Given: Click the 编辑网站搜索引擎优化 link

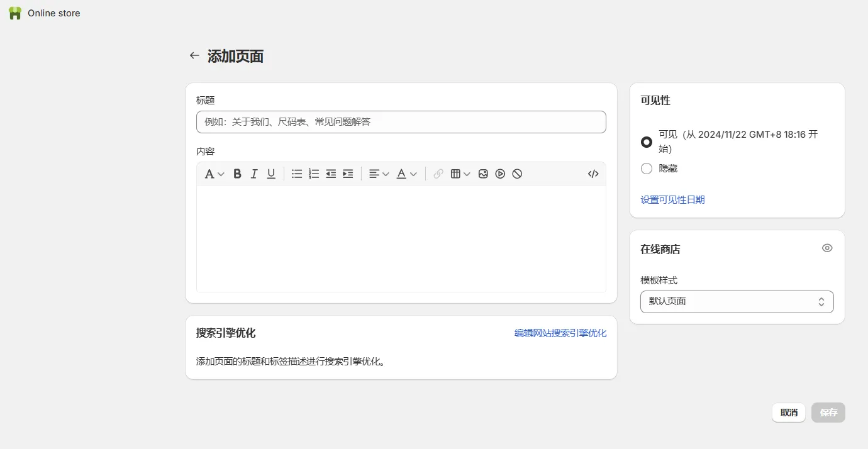Looking at the screenshot, I should pos(560,333).
